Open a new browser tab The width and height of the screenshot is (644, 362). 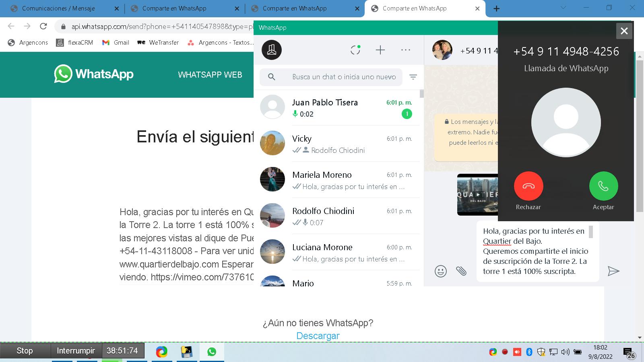pos(497,8)
